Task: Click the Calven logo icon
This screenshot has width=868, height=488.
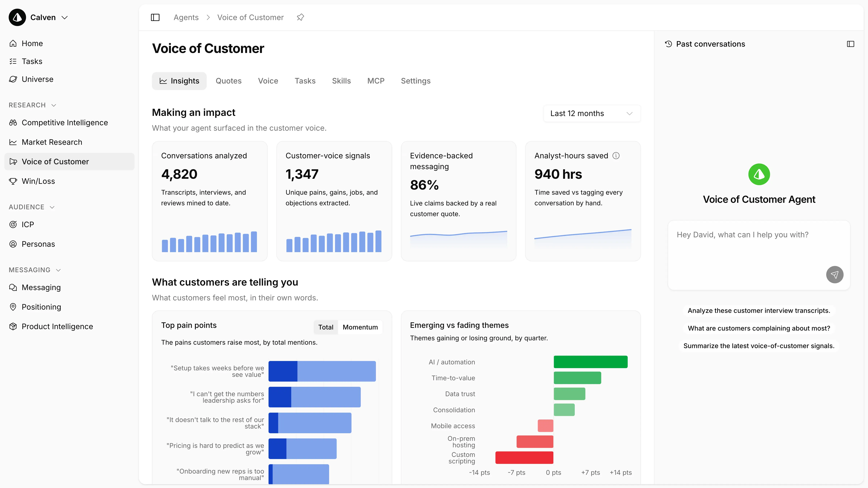Action: click(17, 18)
